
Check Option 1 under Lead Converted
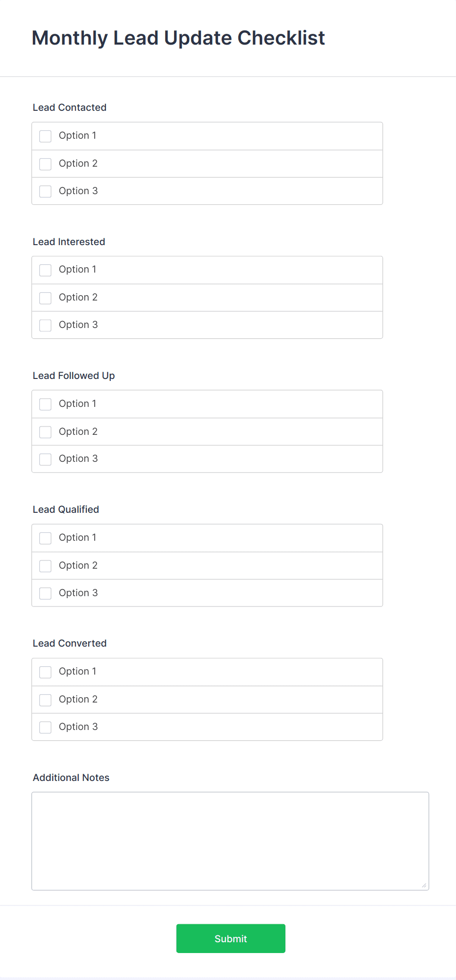[x=46, y=672]
